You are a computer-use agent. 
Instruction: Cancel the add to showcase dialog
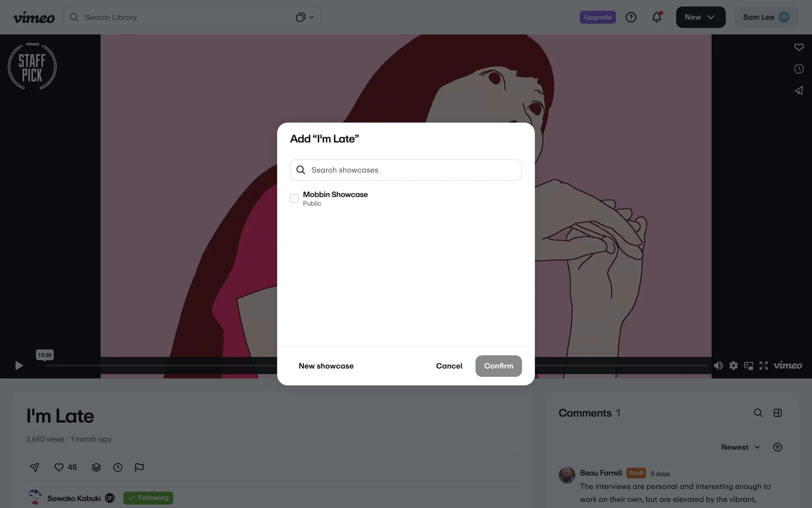[x=449, y=366]
